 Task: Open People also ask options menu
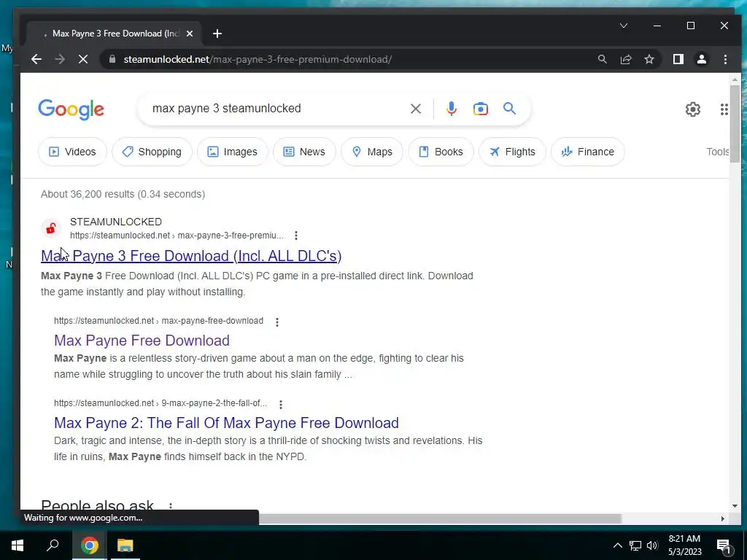(x=171, y=506)
